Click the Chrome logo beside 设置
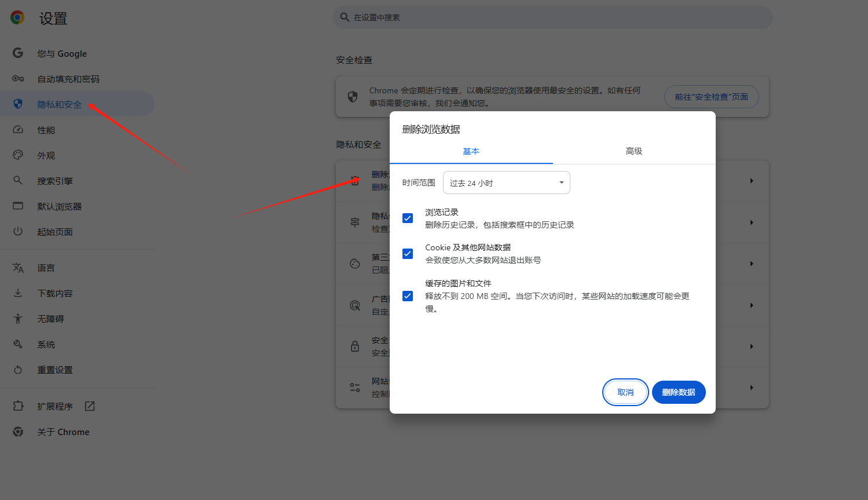 tap(17, 18)
